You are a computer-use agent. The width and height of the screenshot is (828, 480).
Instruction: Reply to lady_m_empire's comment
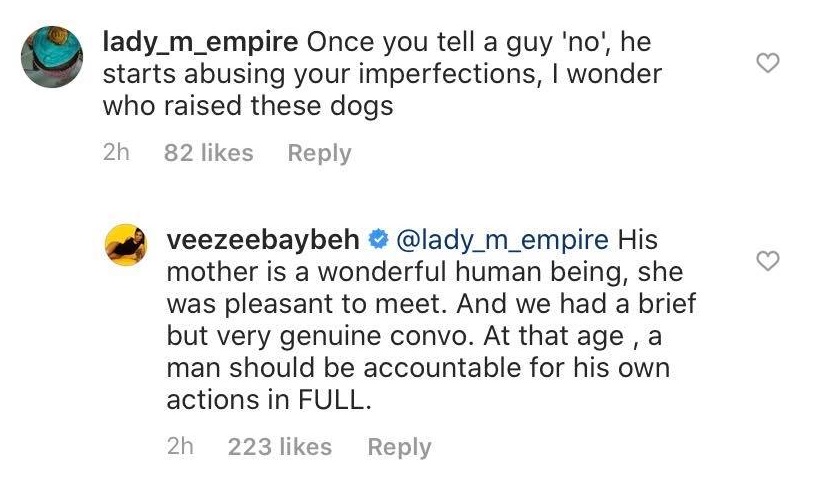coord(319,153)
